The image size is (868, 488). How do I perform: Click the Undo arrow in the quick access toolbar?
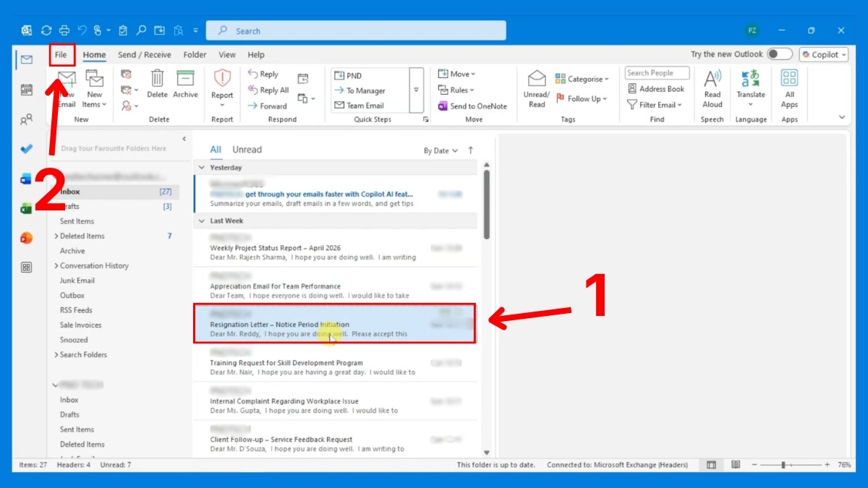tap(82, 30)
